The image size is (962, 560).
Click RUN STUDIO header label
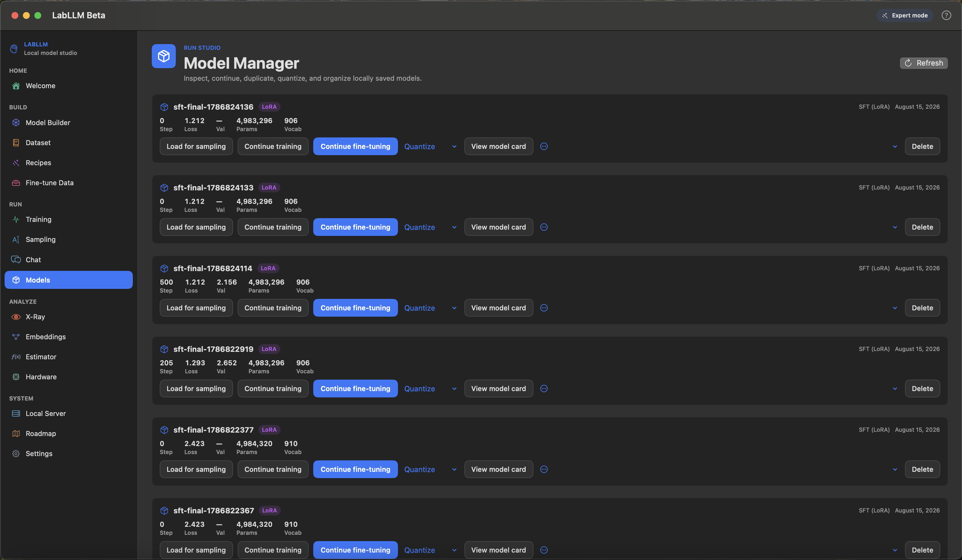coord(202,48)
